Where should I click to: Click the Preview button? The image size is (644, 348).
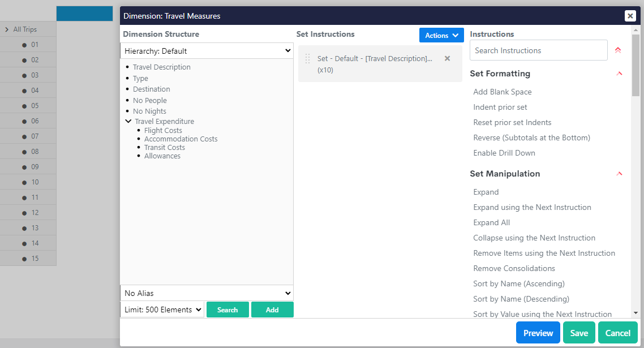pyautogui.click(x=538, y=333)
